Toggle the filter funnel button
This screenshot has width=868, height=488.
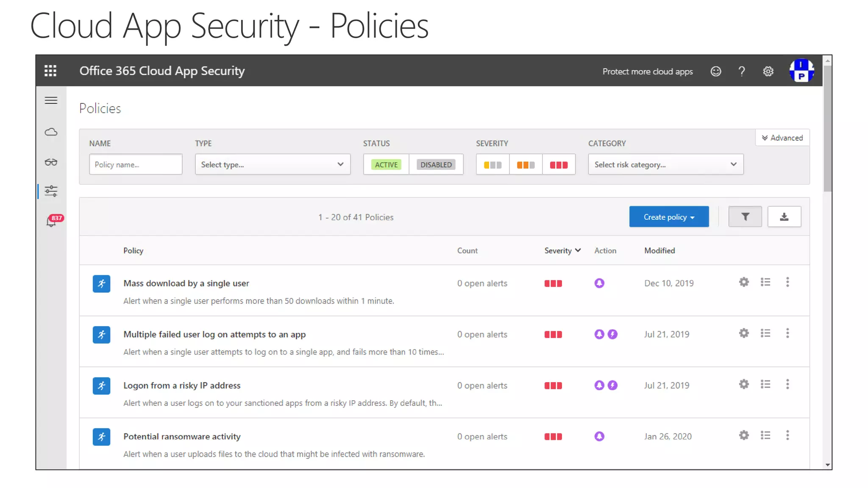point(745,217)
